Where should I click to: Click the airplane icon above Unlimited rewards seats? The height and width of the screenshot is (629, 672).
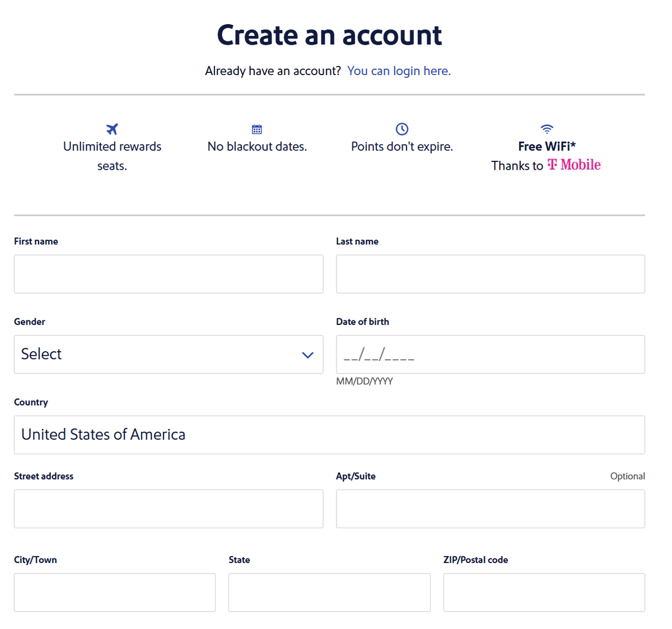tap(111, 128)
